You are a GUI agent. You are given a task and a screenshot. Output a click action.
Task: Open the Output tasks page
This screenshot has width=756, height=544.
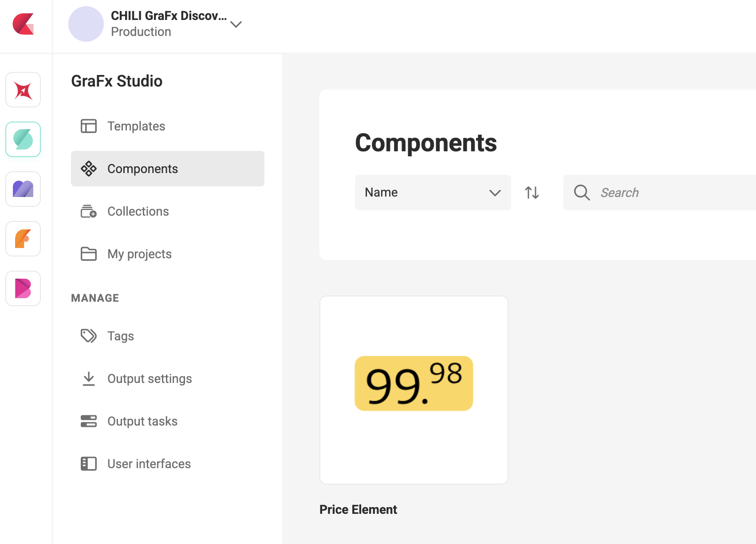[142, 421]
